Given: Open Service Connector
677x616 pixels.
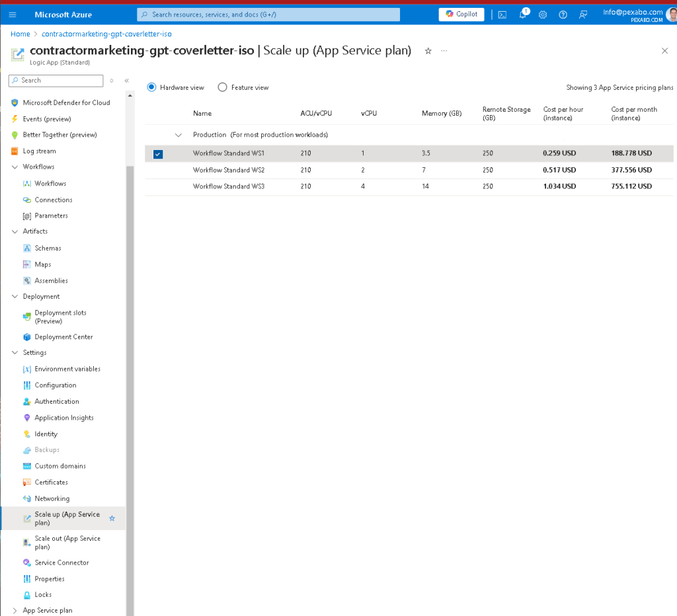Looking at the screenshot, I should [61, 562].
